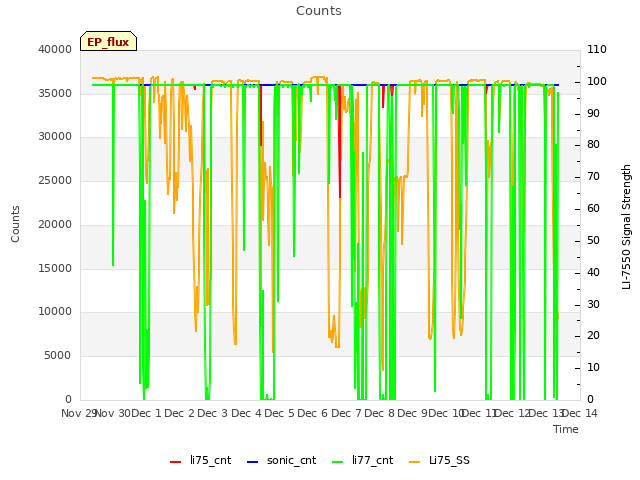Toggle the sonic_cnt legend entry

tap(282, 460)
